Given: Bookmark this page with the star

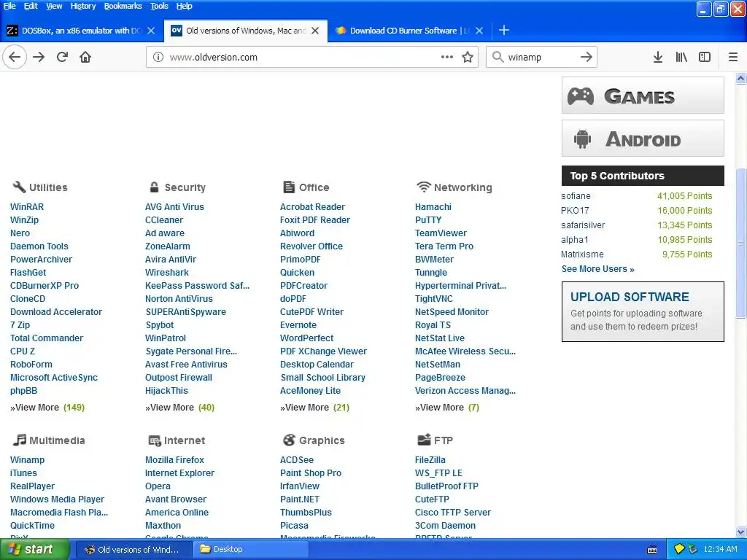Looking at the screenshot, I should (468, 57).
